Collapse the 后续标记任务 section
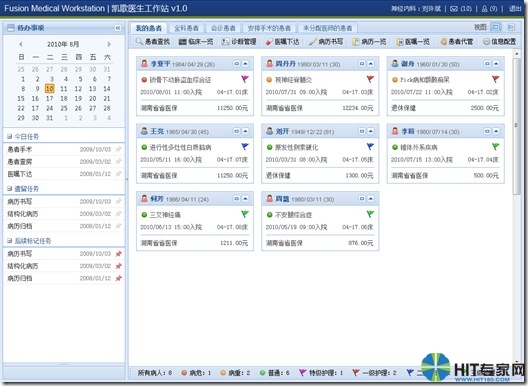This screenshot has width=528, height=386. coord(9,241)
